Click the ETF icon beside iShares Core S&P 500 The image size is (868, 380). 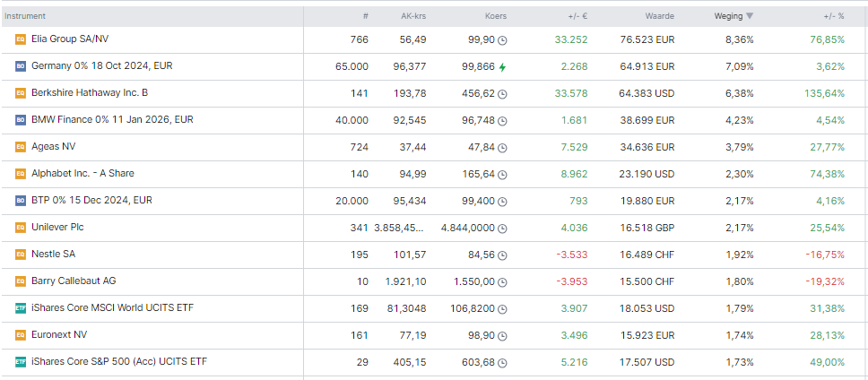21,362
